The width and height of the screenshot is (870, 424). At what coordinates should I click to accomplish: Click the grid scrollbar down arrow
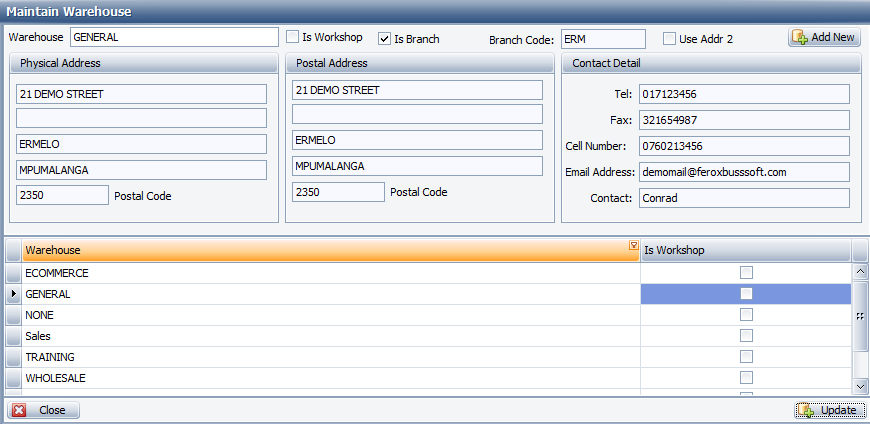coord(860,386)
